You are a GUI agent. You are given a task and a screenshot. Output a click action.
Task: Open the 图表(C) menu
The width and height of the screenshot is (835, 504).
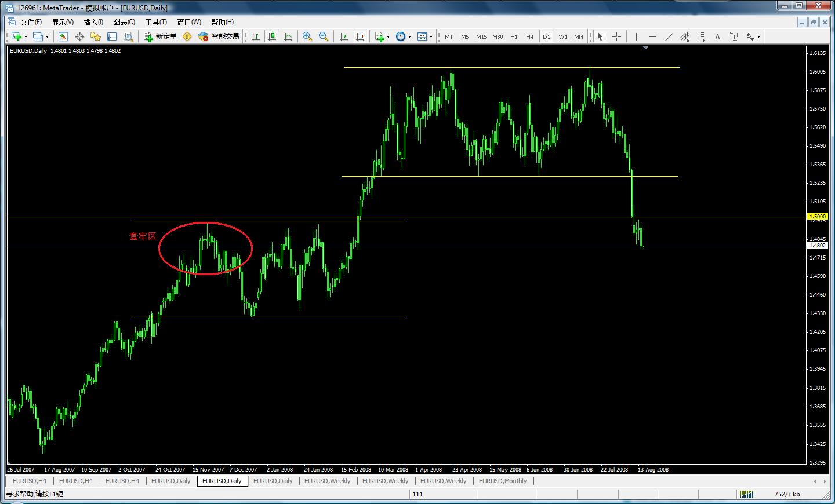tap(124, 22)
